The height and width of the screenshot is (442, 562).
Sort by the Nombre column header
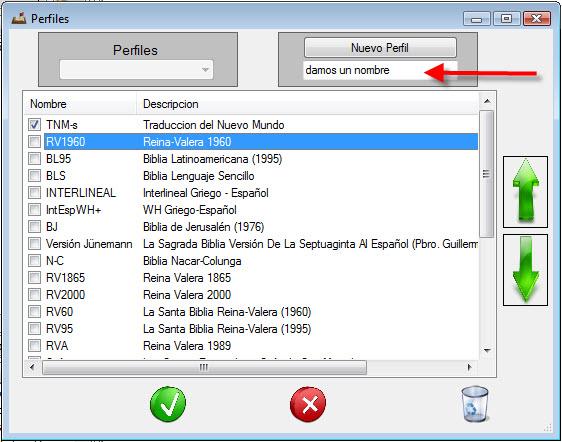80,104
